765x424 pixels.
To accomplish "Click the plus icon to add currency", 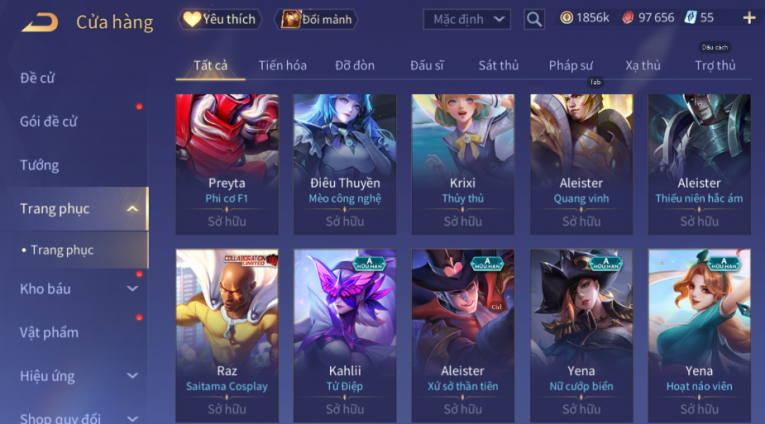I will pos(749,19).
